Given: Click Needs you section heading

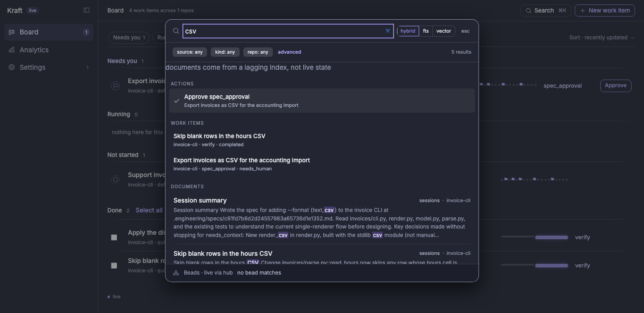Looking at the screenshot, I should click(x=122, y=61).
